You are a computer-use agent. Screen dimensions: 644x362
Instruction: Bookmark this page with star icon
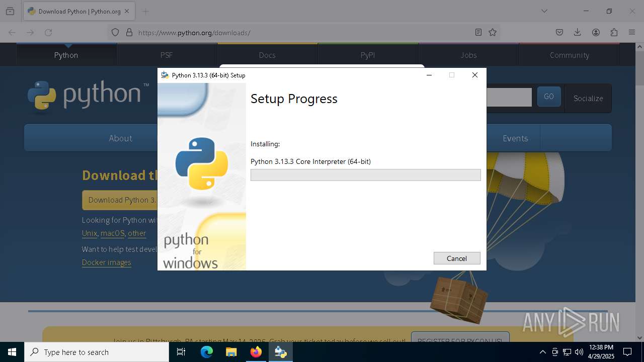pyautogui.click(x=493, y=32)
